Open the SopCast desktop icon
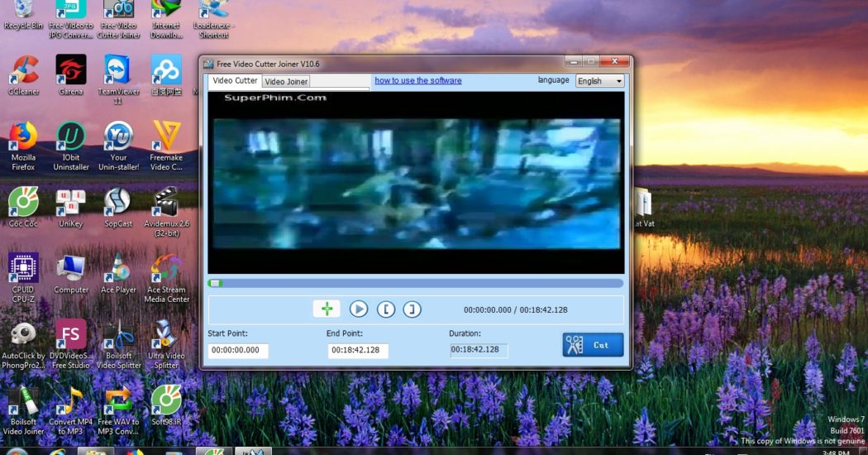 tap(118, 208)
